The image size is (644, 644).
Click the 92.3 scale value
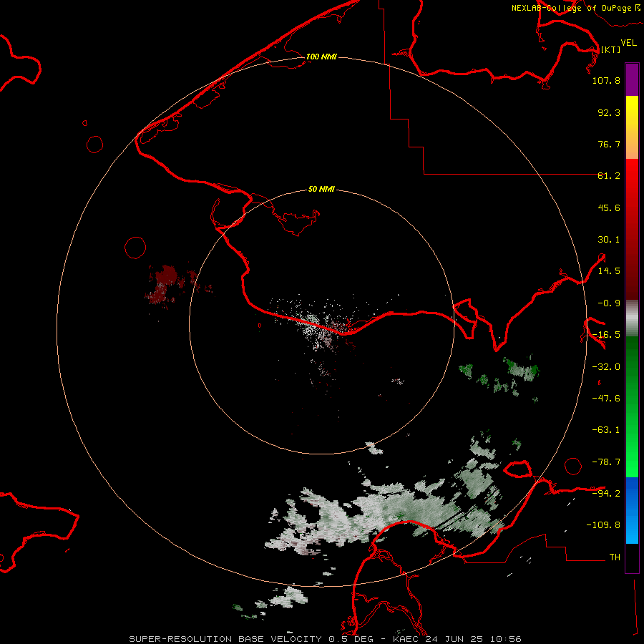(x=609, y=112)
